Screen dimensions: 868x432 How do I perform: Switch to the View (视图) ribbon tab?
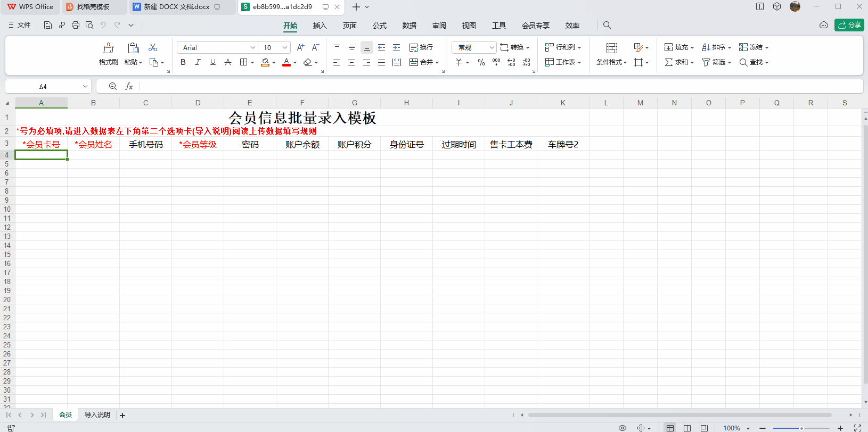pos(469,26)
